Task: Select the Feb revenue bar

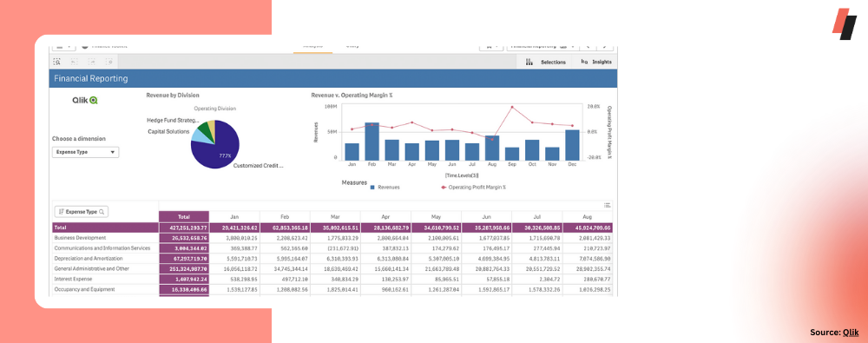Action: point(372,141)
